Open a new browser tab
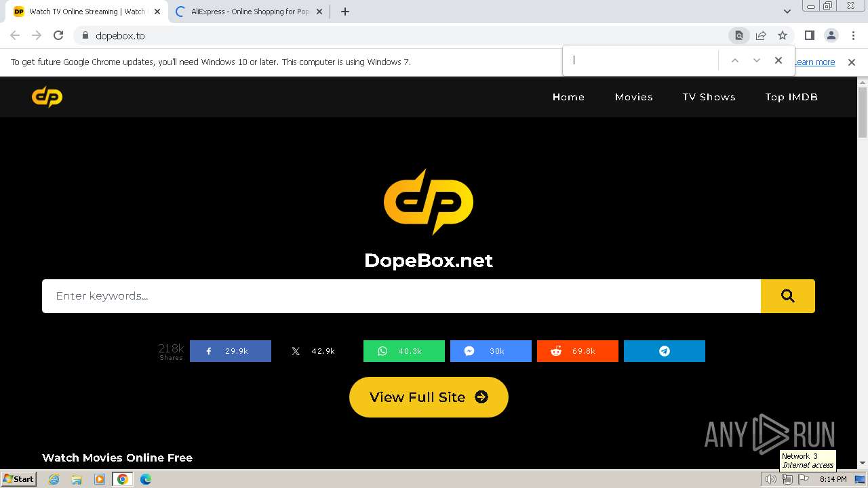Screen dimensions: 868x488 [x=345, y=12]
